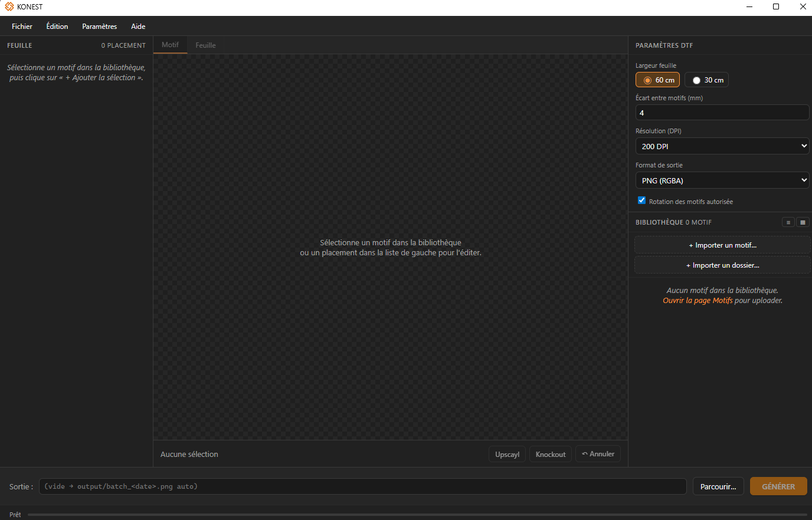The width and height of the screenshot is (812, 520).
Task: Open the Format de sortie dropdown
Action: click(722, 180)
